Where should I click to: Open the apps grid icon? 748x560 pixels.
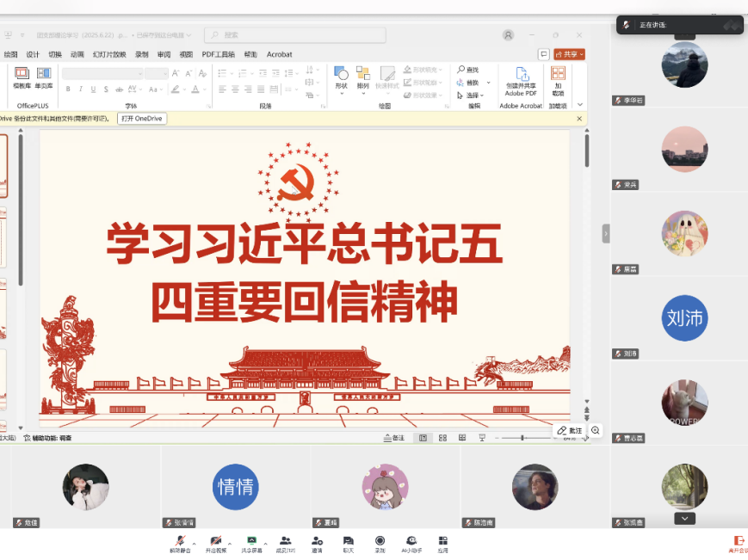(x=442, y=541)
